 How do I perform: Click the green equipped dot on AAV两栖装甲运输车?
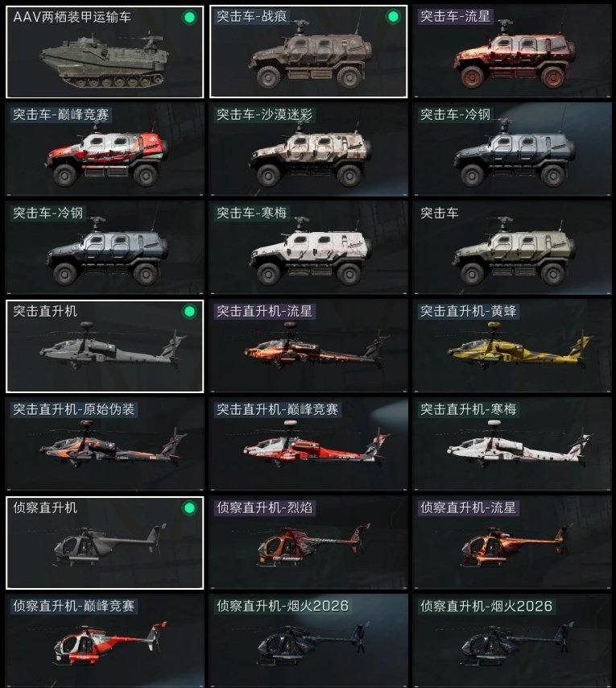[x=189, y=18]
